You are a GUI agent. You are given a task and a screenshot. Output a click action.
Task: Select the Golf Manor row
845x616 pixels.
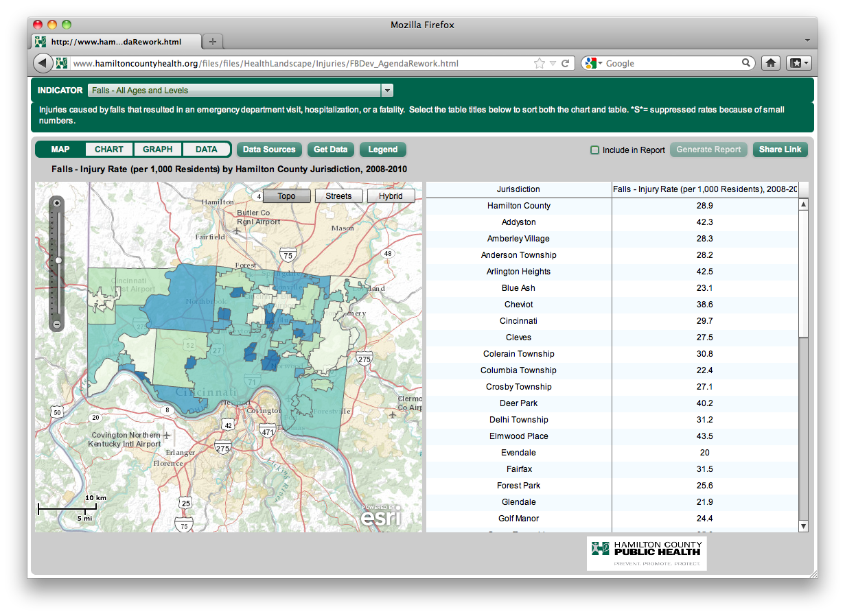[612, 519]
